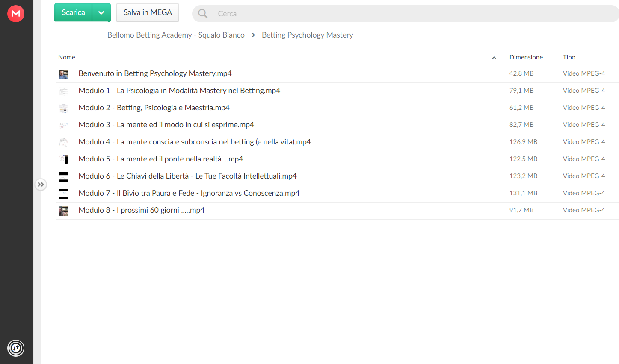Screen dimensions: 619x364
Task: Click the Salva in MEGA button
Action: point(148,12)
